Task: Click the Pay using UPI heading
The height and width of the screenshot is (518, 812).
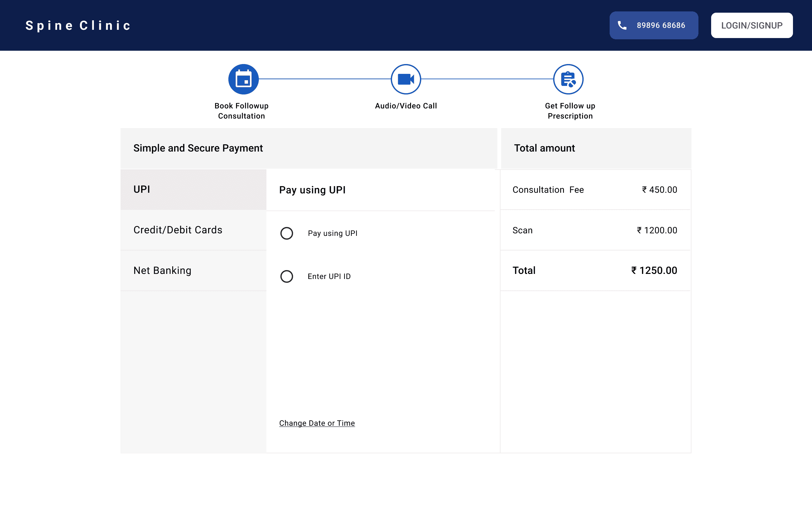Action: pyautogui.click(x=312, y=190)
